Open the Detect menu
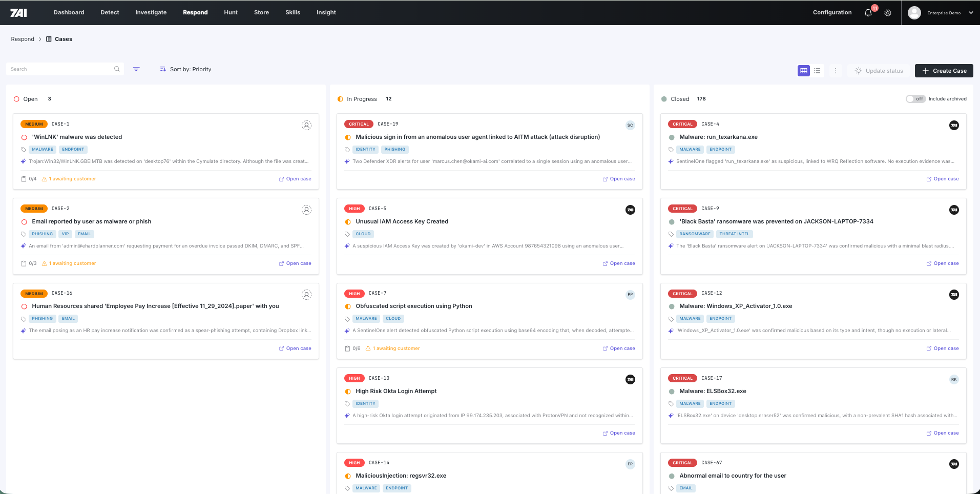This screenshot has height=494, width=980. [110, 12]
